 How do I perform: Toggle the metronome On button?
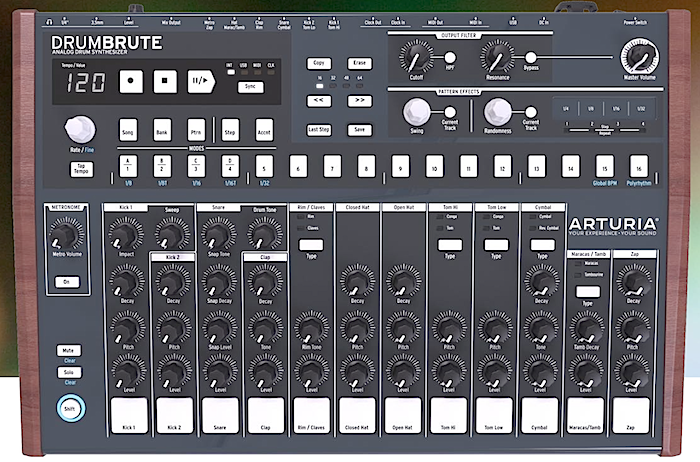click(x=68, y=282)
